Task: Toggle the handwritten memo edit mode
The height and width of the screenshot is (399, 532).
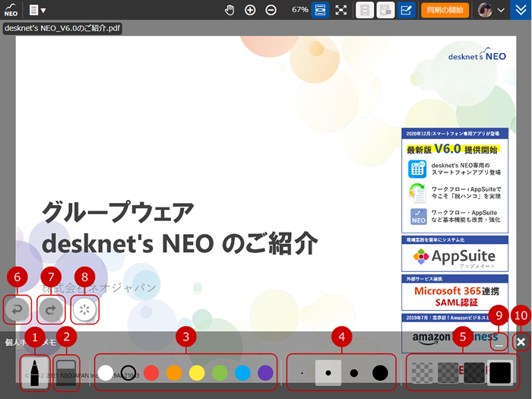Action: click(406, 10)
